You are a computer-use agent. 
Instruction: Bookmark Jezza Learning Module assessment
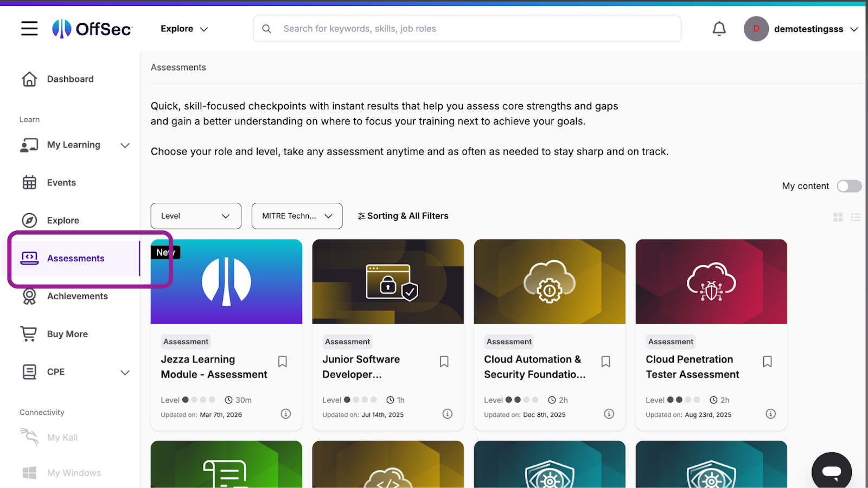tap(282, 362)
